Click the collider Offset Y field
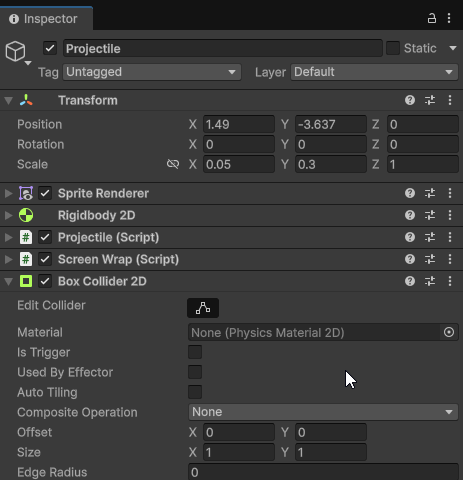Viewport: 463px width, 480px height. (331, 432)
